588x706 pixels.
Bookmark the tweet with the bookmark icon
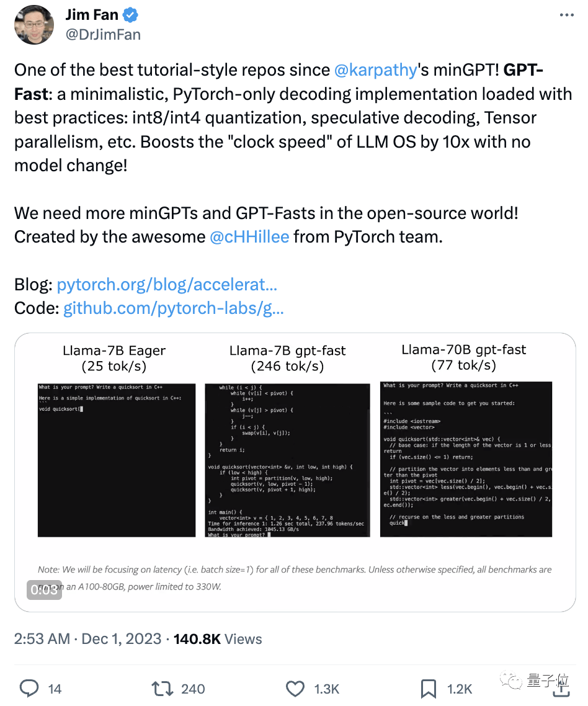(x=429, y=688)
